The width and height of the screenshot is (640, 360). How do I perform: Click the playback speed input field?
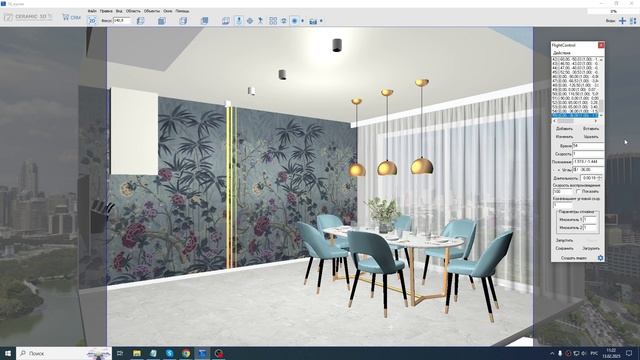click(563, 191)
